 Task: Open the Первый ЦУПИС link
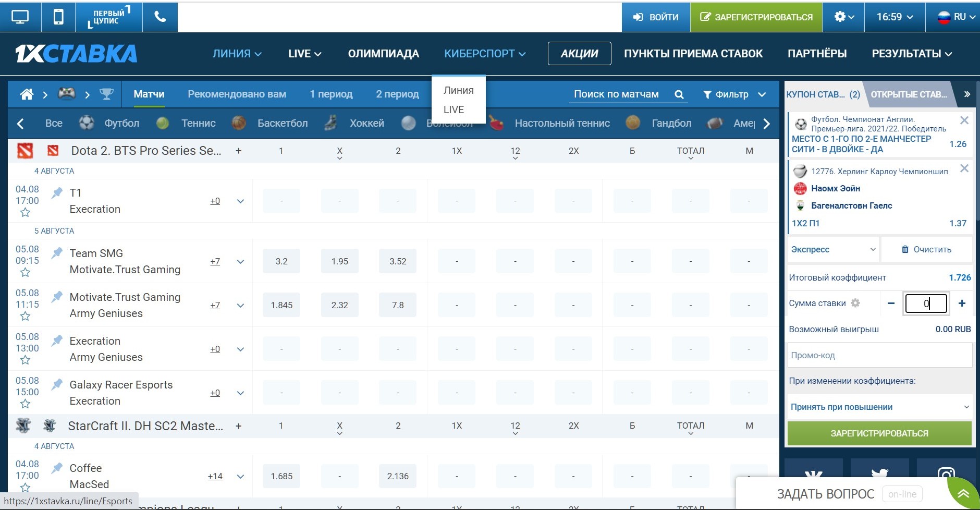[109, 17]
